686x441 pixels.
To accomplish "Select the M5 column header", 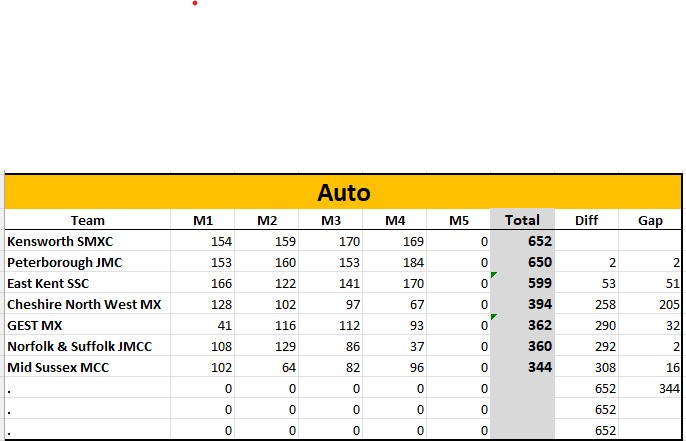I will [459, 220].
